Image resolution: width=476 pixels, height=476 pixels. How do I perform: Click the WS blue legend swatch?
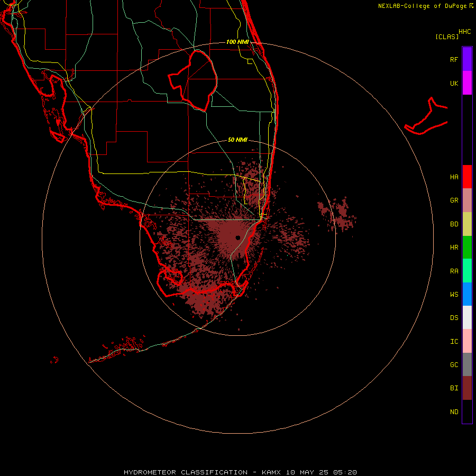(x=467, y=294)
